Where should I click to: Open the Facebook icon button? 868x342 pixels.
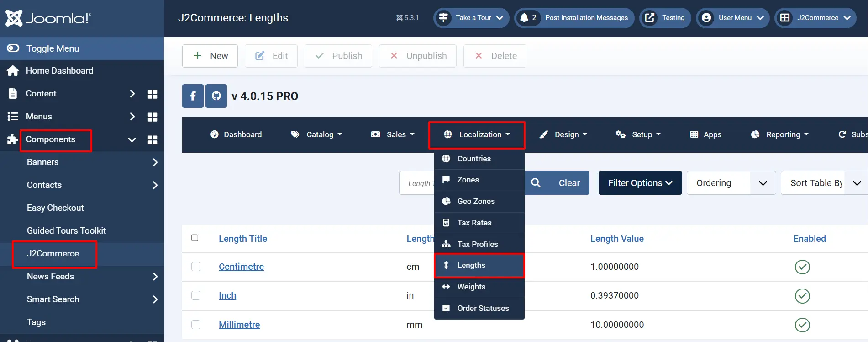193,96
